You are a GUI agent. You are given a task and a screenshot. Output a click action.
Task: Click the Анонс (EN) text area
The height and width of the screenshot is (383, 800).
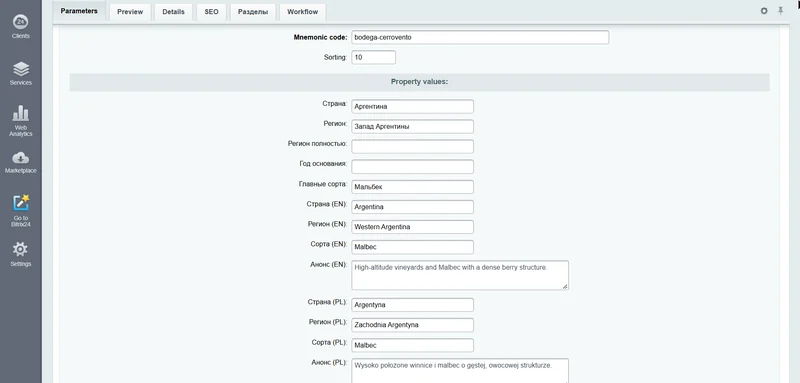(x=460, y=275)
